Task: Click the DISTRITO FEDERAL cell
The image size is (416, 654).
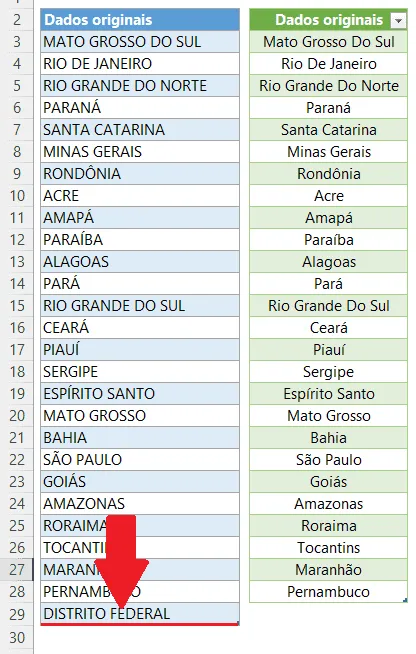Action: (140, 614)
